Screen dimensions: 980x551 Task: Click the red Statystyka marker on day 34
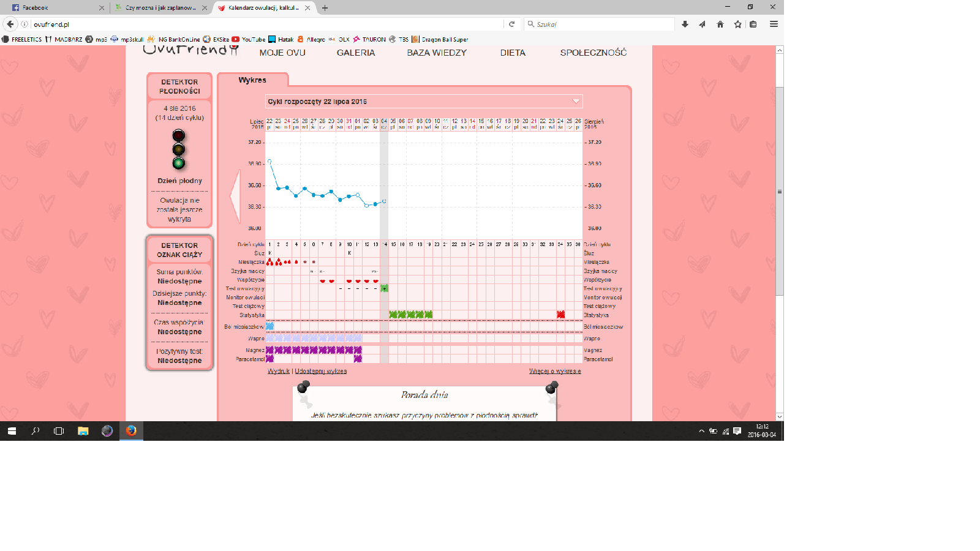tap(560, 315)
